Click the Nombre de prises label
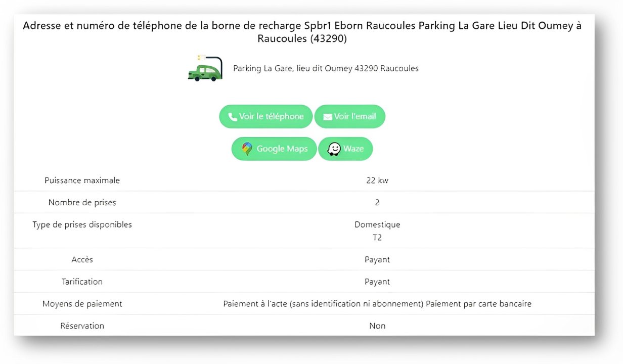The image size is (623, 364). click(x=82, y=203)
